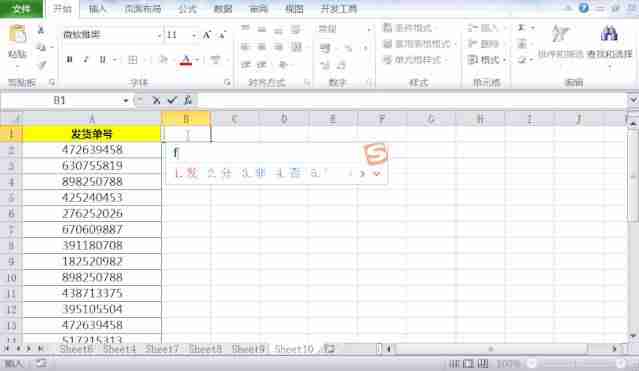Click the Percent Style icon
This screenshot has height=371, width=639.
point(348,49)
